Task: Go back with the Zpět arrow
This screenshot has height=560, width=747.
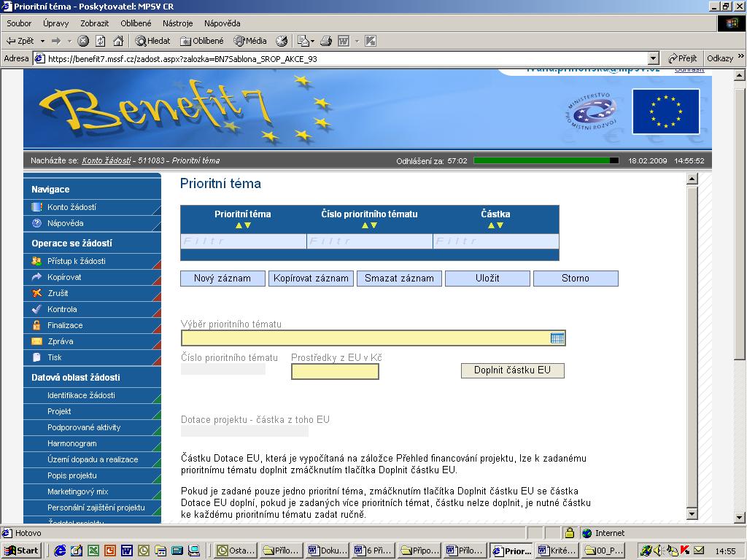Action: coord(20,41)
